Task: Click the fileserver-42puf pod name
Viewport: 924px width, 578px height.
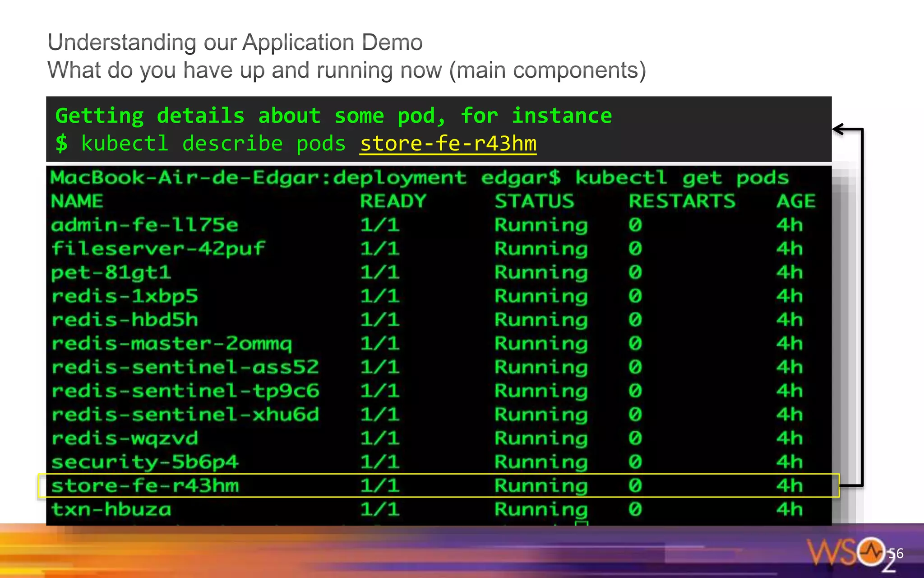Action: pos(158,249)
